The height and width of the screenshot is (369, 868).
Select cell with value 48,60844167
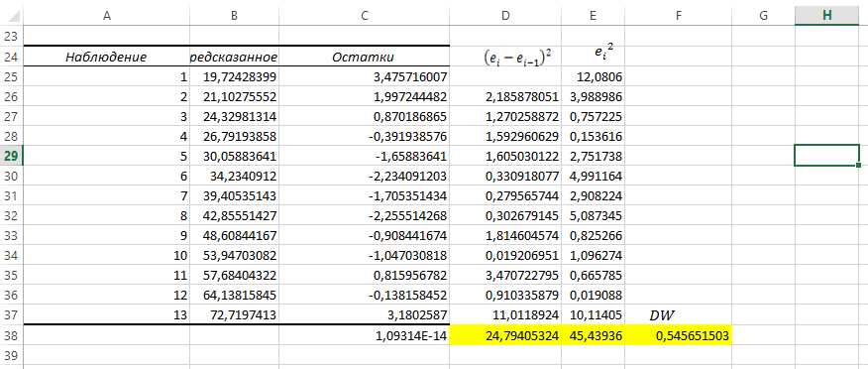click(x=234, y=235)
